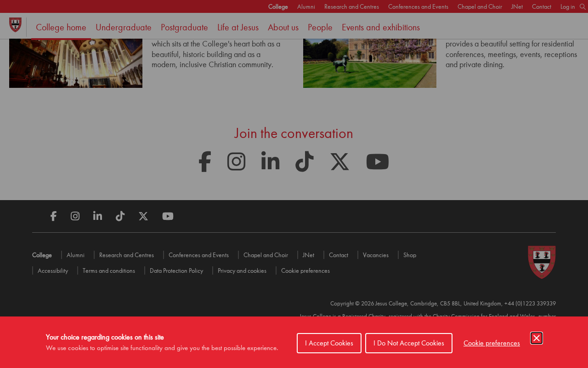Open footer College link

[42, 255]
